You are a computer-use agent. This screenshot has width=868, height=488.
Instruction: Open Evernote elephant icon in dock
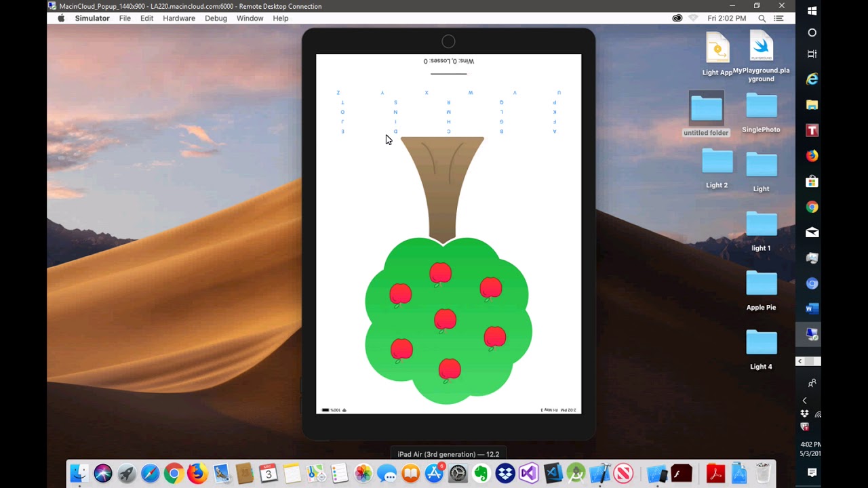tap(481, 473)
